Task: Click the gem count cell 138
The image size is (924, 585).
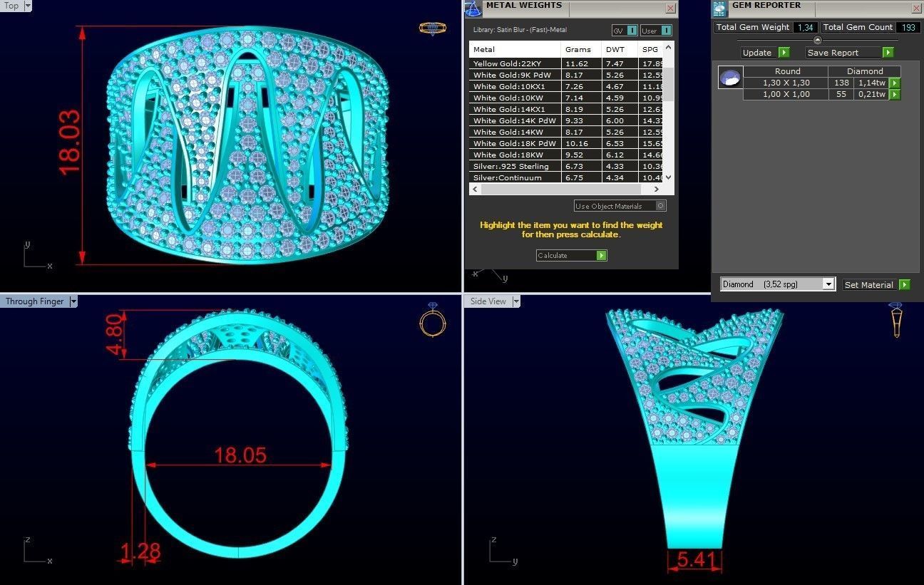Action: pyautogui.click(x=841, y=83)
